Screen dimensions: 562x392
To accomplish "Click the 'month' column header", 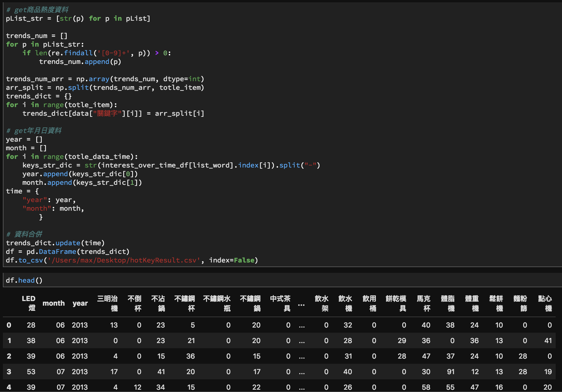I will pos(54,303).
